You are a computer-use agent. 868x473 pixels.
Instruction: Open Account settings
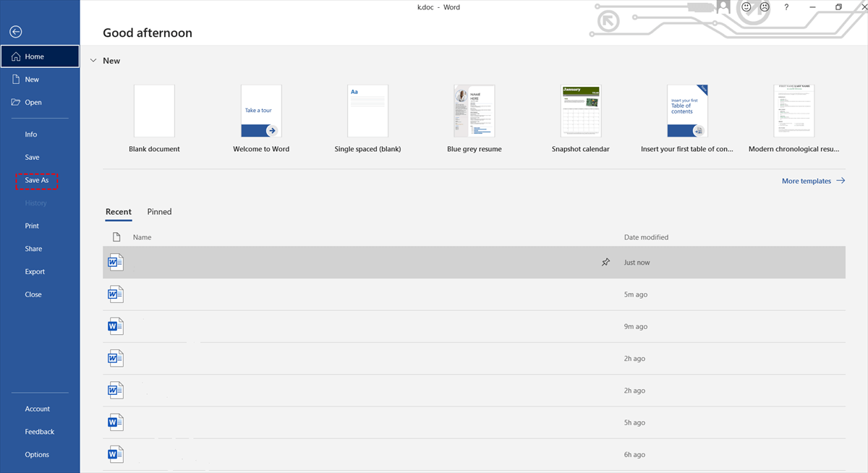pos(38,409)
